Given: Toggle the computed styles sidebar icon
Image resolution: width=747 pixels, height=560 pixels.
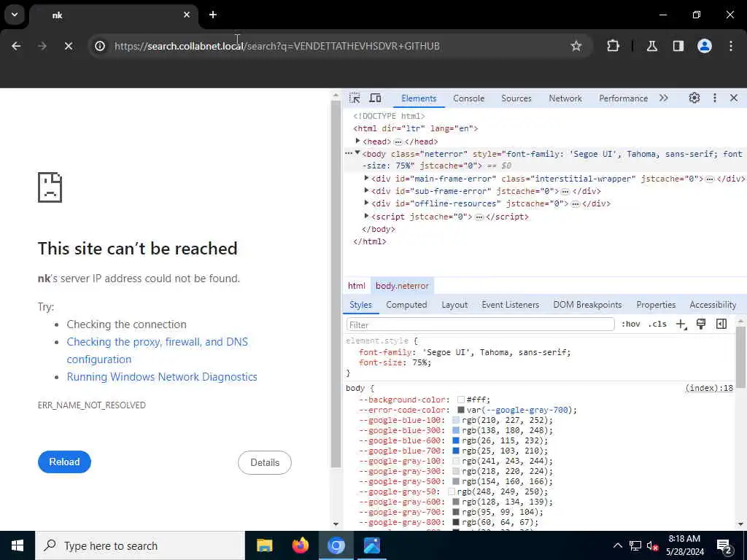Looking at the screenshot, I should [721, 324].
